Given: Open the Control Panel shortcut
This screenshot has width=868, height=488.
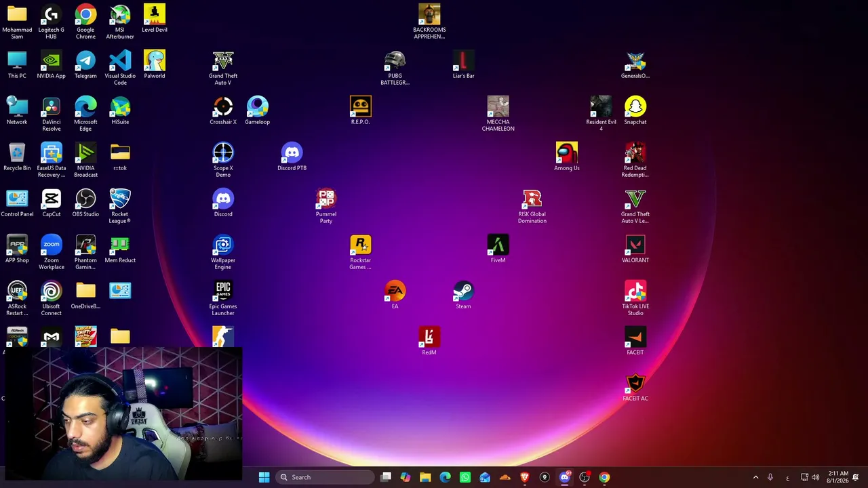Looking at the screenshot, I should coord(17,203).
